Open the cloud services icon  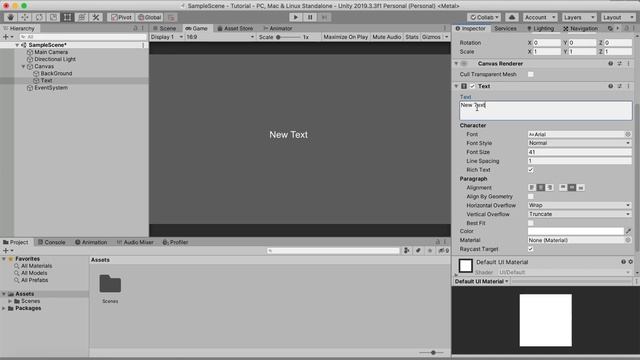pos(512,17)
